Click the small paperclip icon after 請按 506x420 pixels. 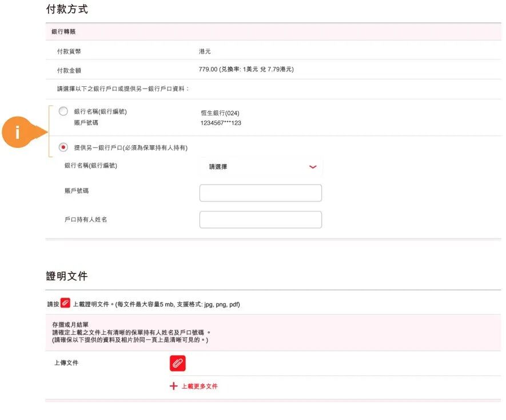[65, 303]
